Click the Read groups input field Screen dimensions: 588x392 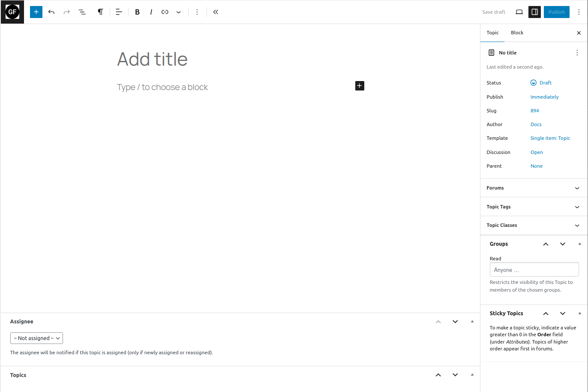534,270
